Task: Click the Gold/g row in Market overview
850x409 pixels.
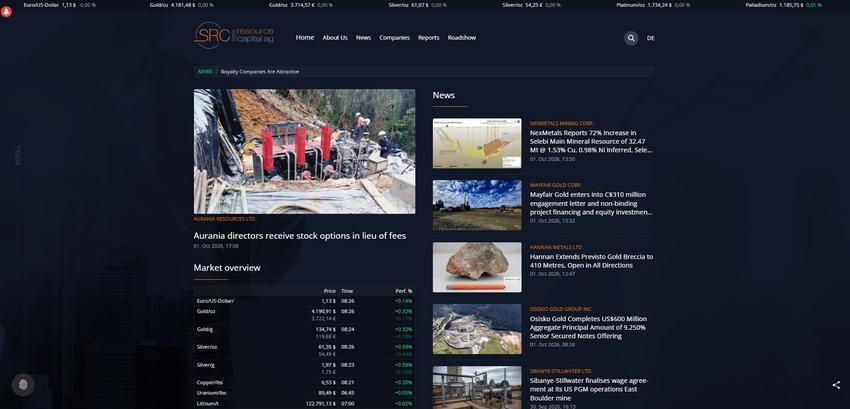Action: [x=305, y=333]
